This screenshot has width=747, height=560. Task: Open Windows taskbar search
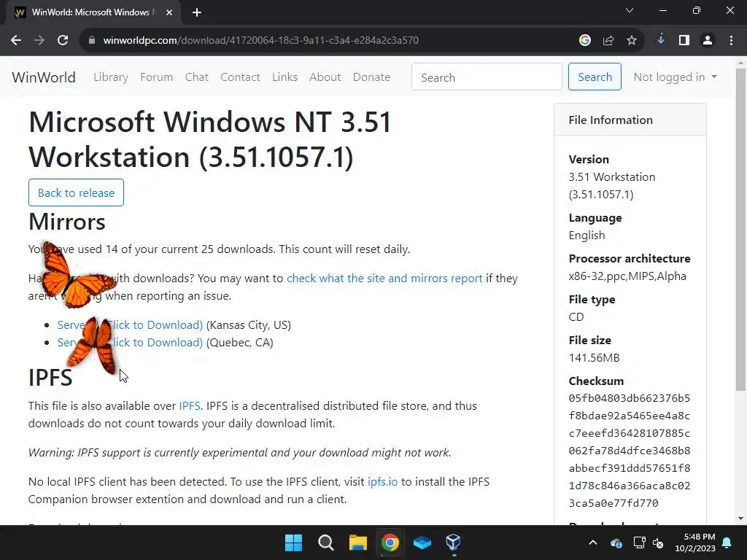[x=326, y=542]
